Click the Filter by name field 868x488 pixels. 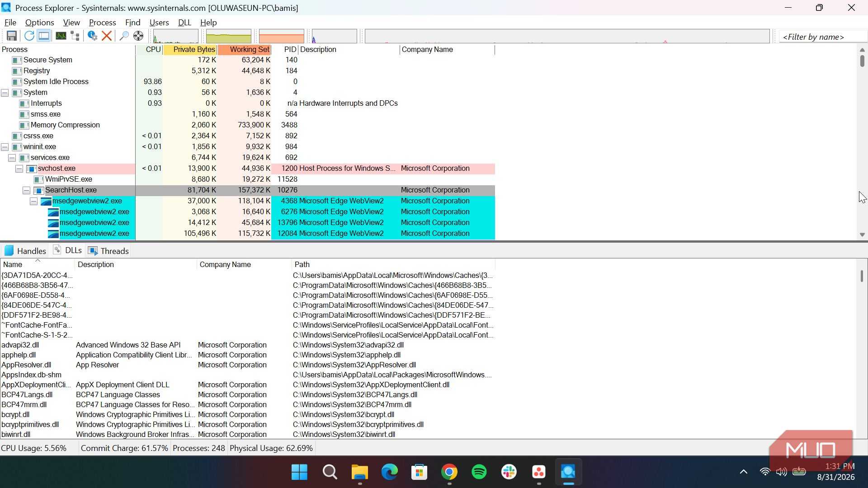[x=823, y=37]
